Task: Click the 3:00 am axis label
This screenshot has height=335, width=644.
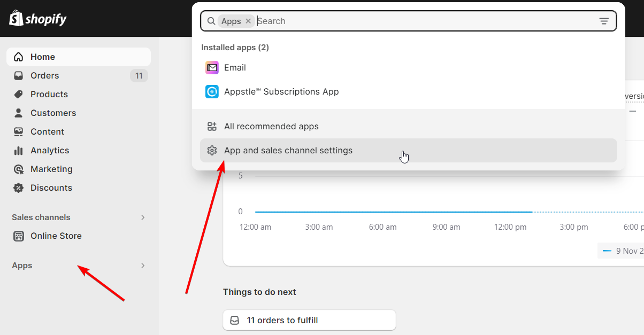Action: click(319, 227)
